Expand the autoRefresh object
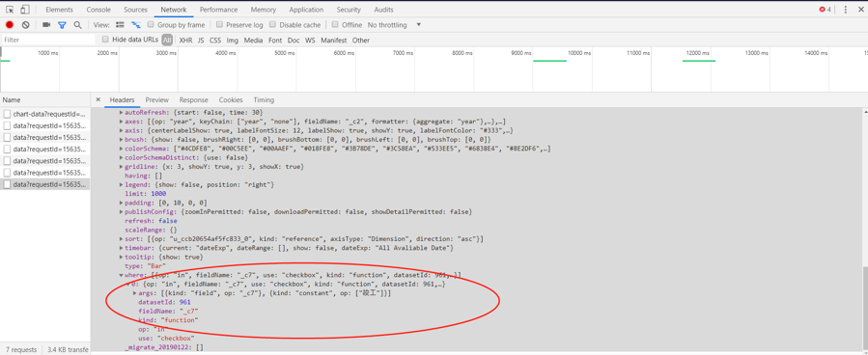The image size is (868, 355). [x=122, y=112]
